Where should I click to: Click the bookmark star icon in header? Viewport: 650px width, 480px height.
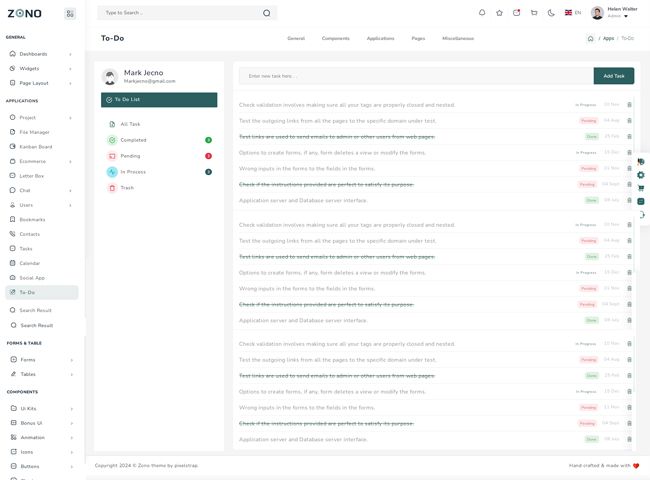click(x=499, y=13)
